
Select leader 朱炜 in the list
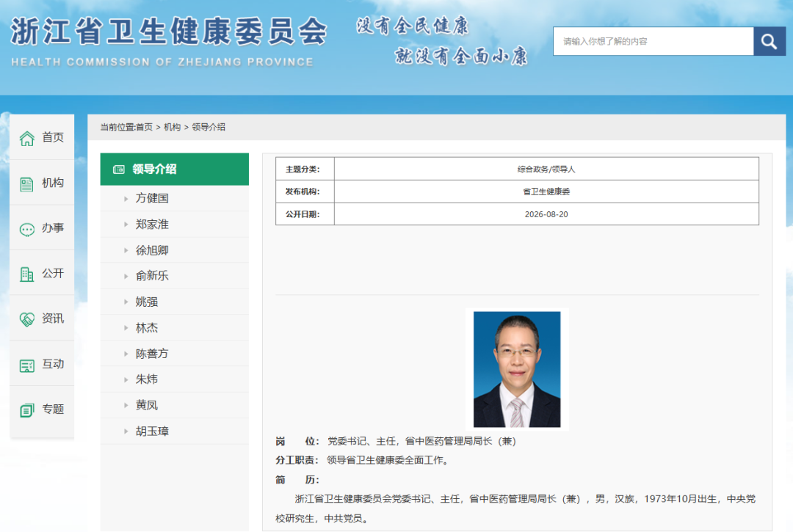[x=147, y=379]
